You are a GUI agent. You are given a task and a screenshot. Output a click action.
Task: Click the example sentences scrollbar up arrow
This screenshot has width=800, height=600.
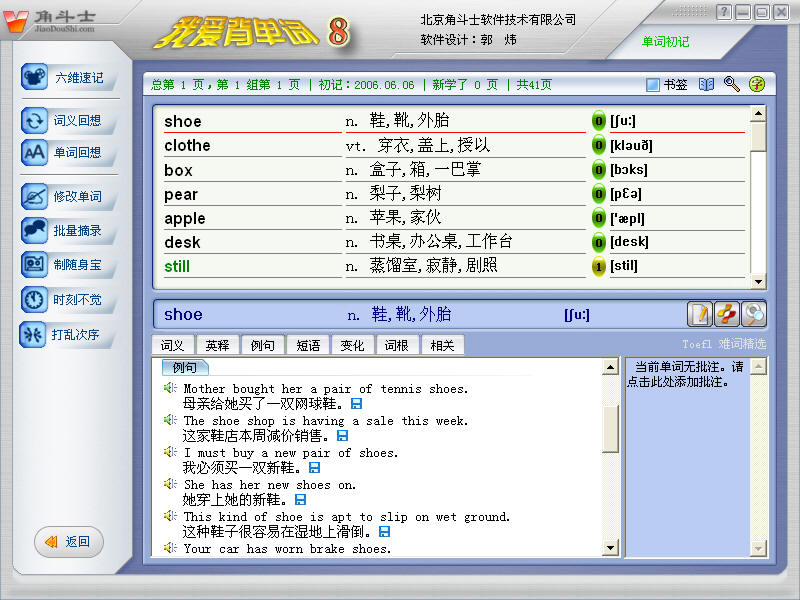610,366
